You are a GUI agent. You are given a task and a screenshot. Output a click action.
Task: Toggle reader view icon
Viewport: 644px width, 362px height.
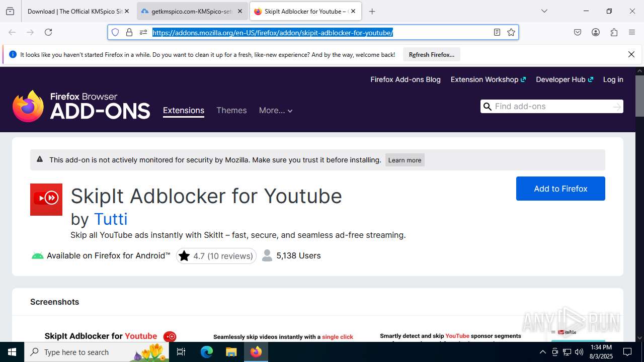497,32
